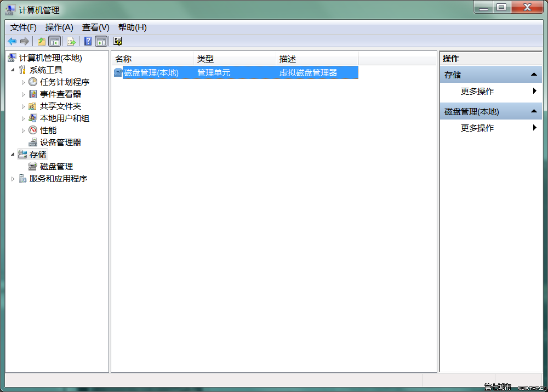Select 计算机管理(本地) root node
This screenshot has width=548, height=392.
[50, 58]
